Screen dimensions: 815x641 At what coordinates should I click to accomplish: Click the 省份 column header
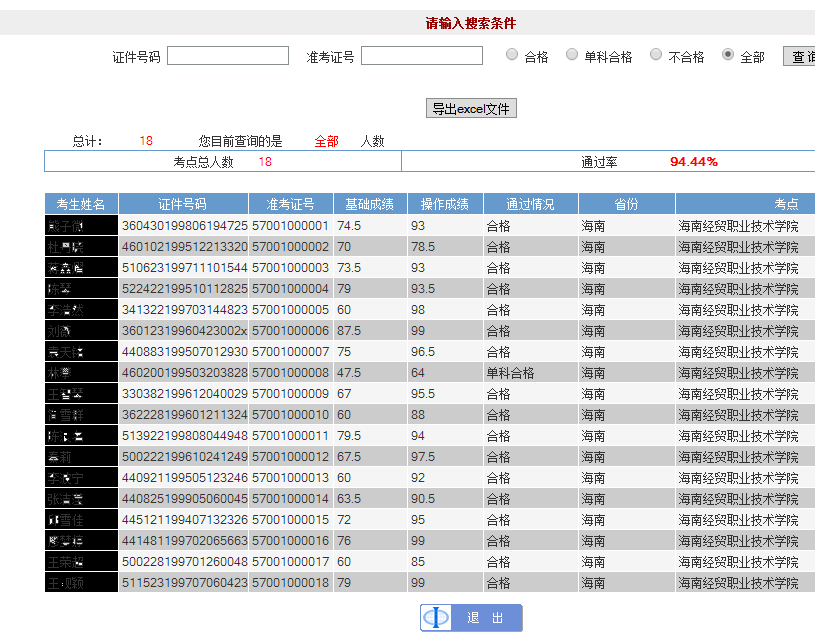click(626, 204)
